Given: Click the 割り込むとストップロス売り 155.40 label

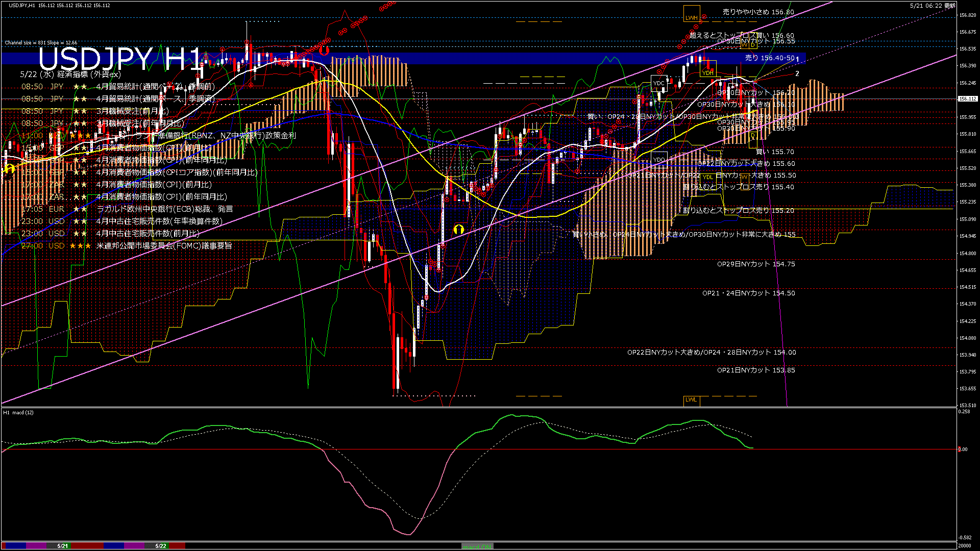Looking at the screenshot, I should pos(739,187).
